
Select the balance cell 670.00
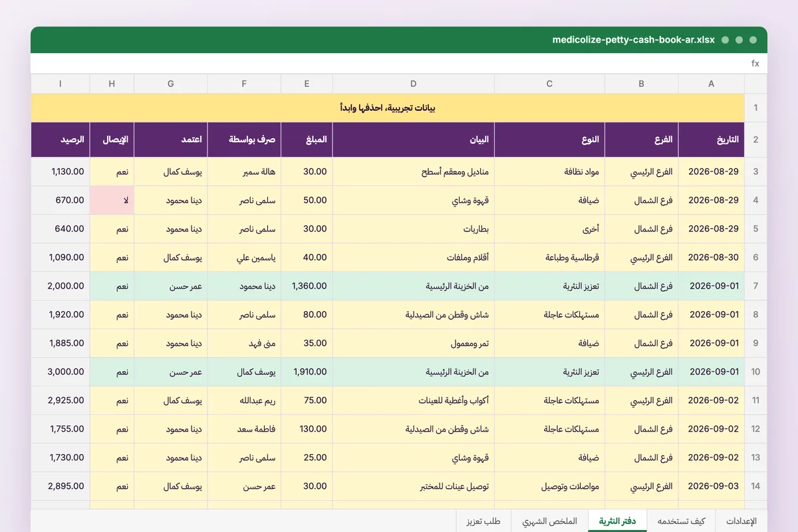click(61, 200)
